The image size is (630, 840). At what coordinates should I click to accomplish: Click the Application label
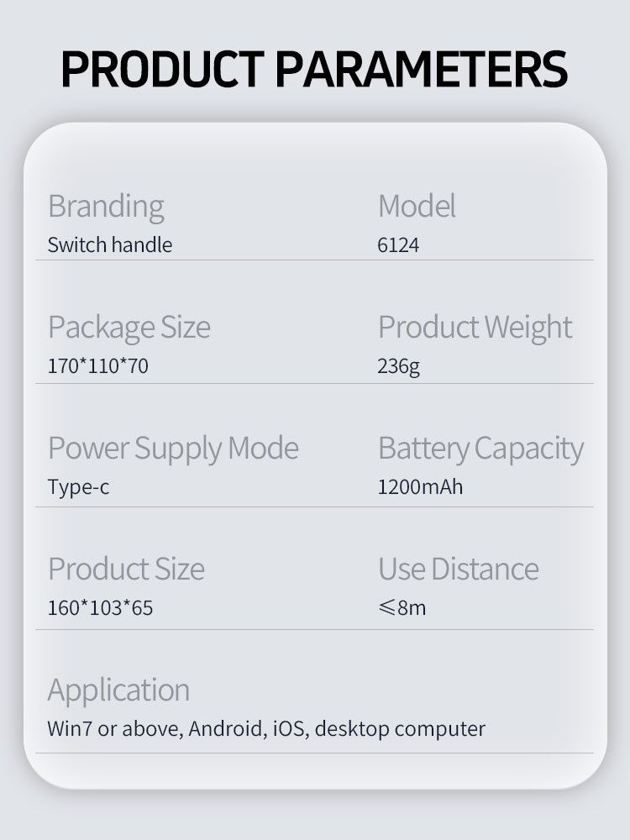click(x=118, y=690)
